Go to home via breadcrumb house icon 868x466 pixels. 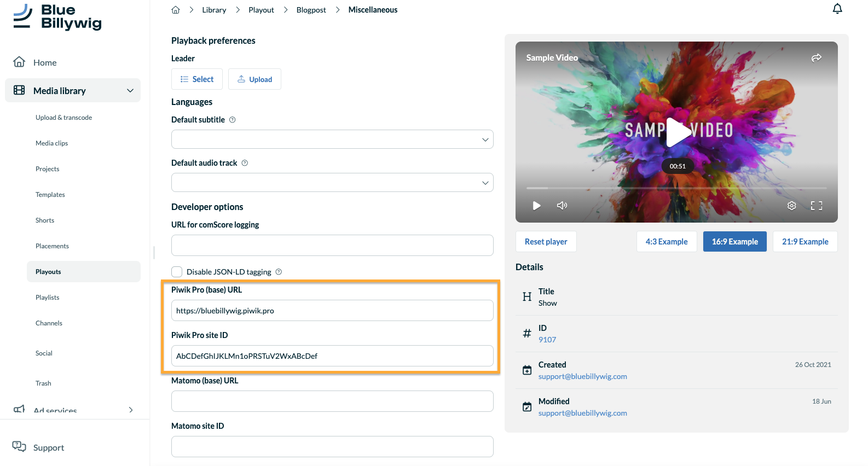[176, 10]
